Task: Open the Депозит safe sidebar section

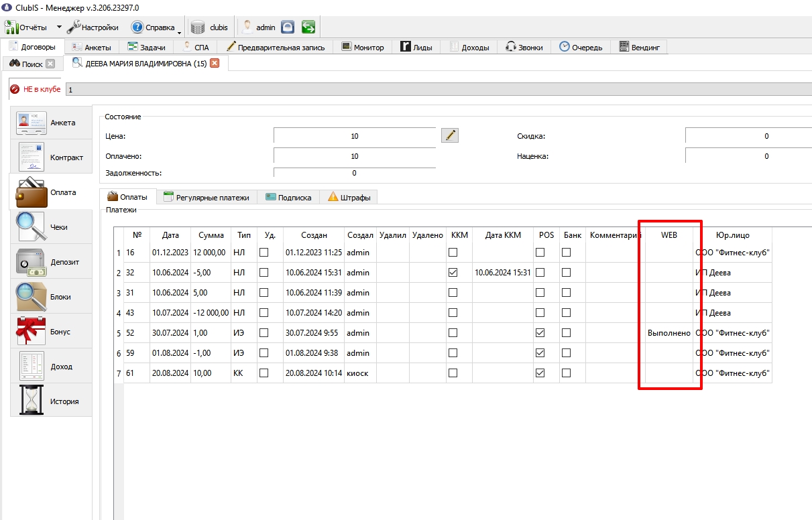Action: pos(51,262)
